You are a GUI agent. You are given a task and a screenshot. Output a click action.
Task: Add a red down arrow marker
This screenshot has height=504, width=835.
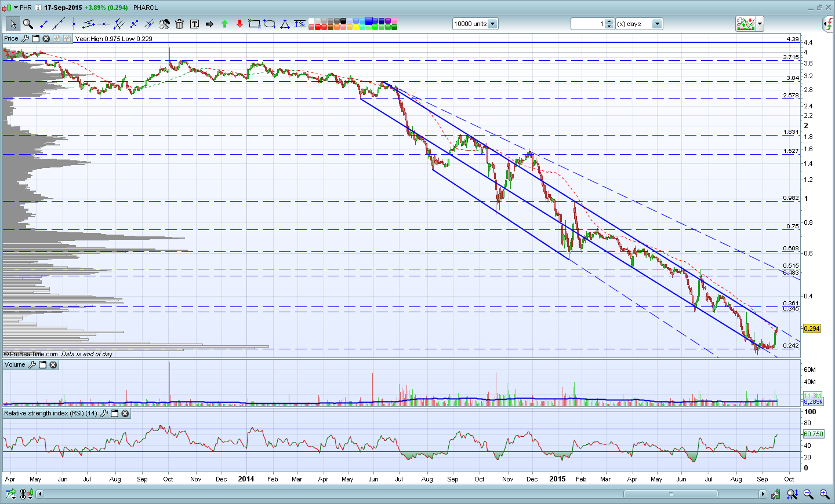click(x=239, y=24)
